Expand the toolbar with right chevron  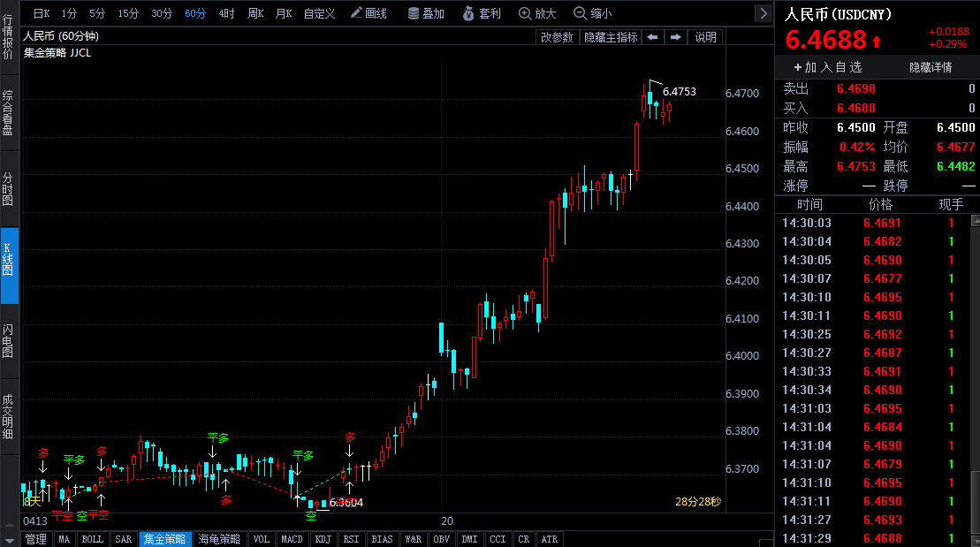coord(763,13)
